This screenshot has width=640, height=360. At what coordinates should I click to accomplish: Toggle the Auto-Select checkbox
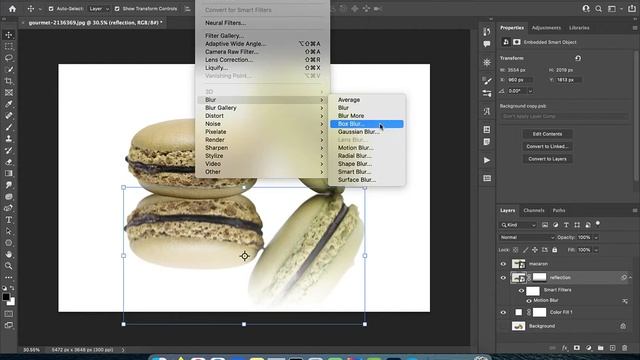[x=51, y=9]
